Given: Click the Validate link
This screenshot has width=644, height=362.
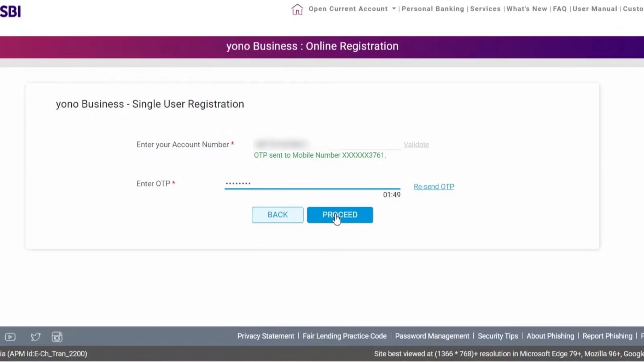Looking at the screenshot, I should [416, 145].
